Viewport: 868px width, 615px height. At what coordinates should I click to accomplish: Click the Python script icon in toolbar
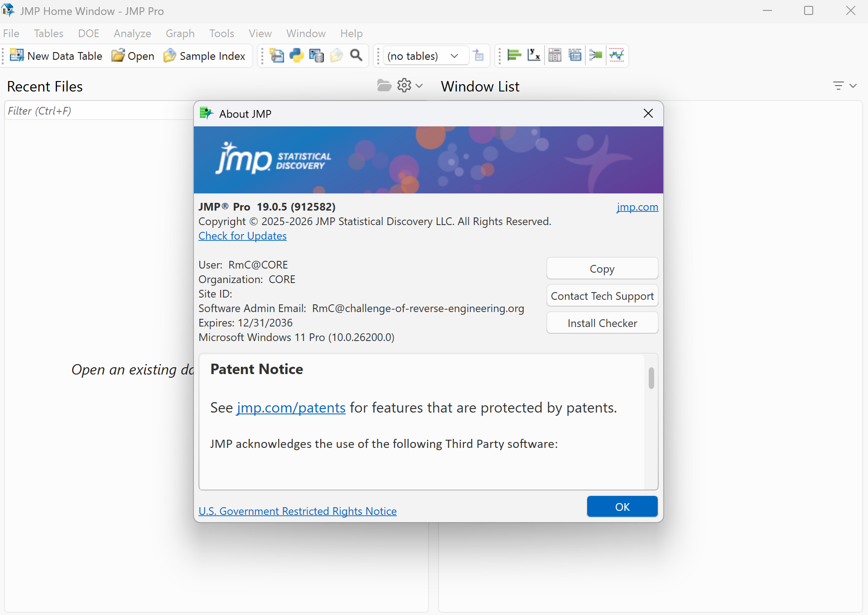click(x=297, y=55)
